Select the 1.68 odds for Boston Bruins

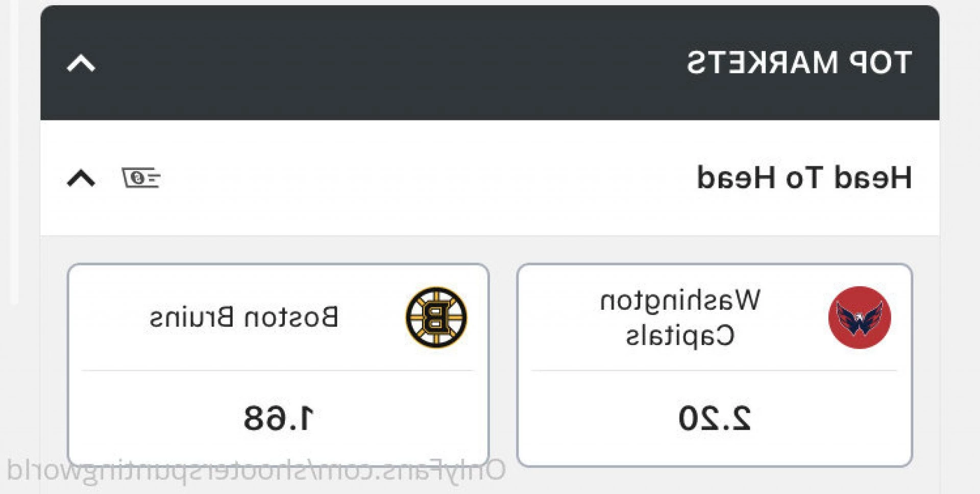[x=279, y=418]
